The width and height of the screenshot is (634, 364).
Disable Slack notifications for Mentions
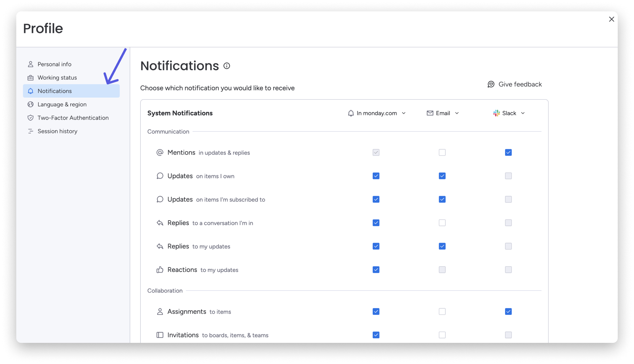point(508,153)
